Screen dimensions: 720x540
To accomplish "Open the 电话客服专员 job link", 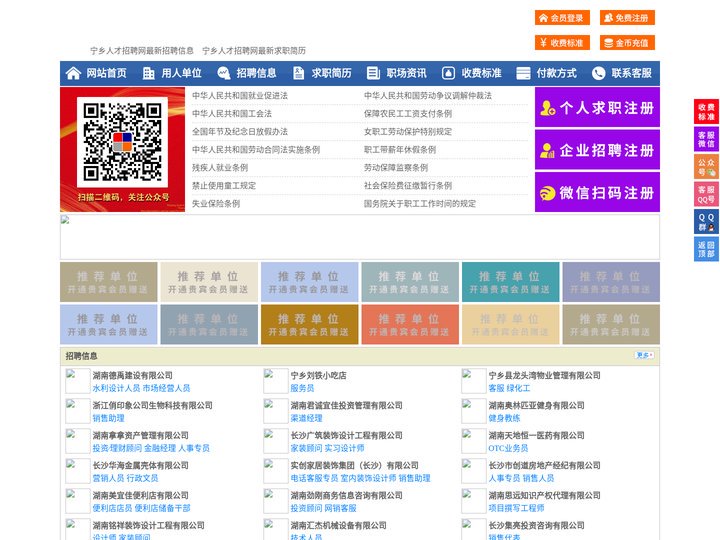I will 314,478.
